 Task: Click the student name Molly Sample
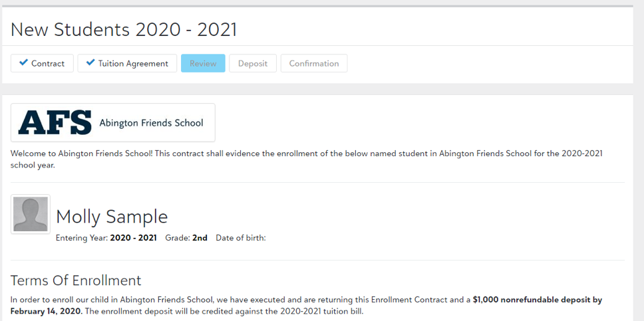112,217
